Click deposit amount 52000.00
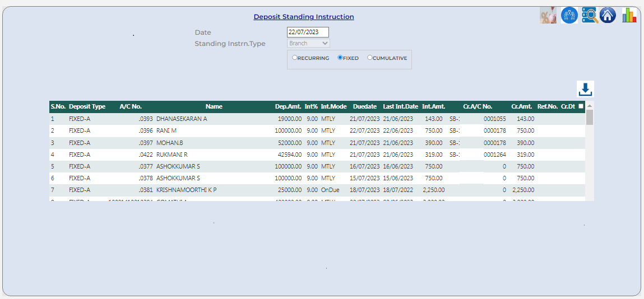 tap(290, 143)
